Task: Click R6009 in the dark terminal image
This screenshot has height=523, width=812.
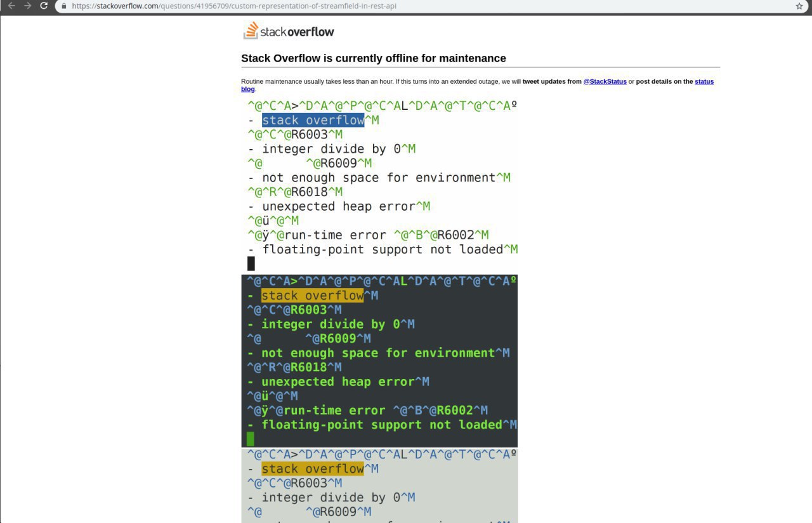Action: click(x=338, y=338)
